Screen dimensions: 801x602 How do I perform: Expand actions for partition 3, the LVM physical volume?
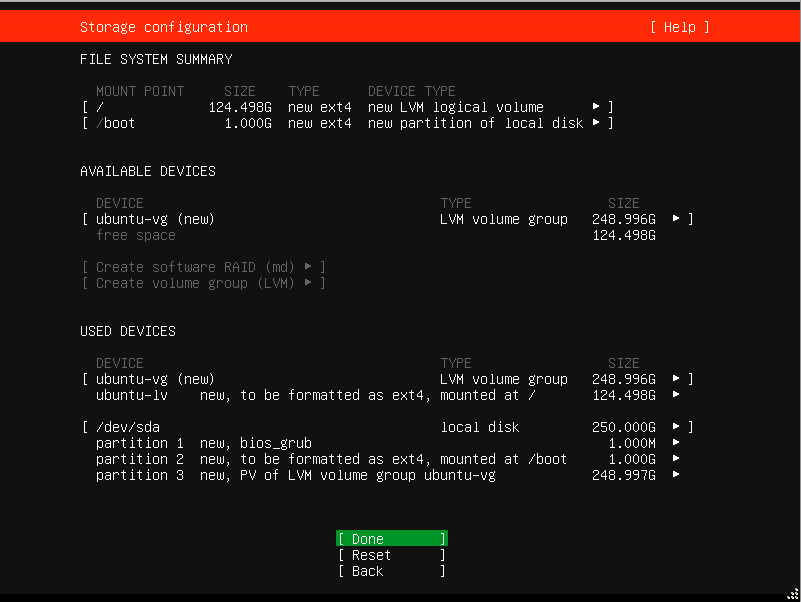674,475
